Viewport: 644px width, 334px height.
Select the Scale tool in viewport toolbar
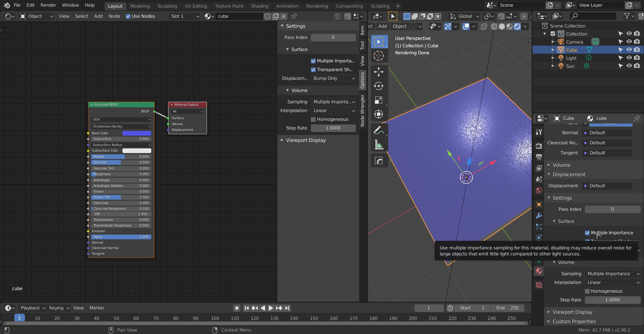pos(379,100)
